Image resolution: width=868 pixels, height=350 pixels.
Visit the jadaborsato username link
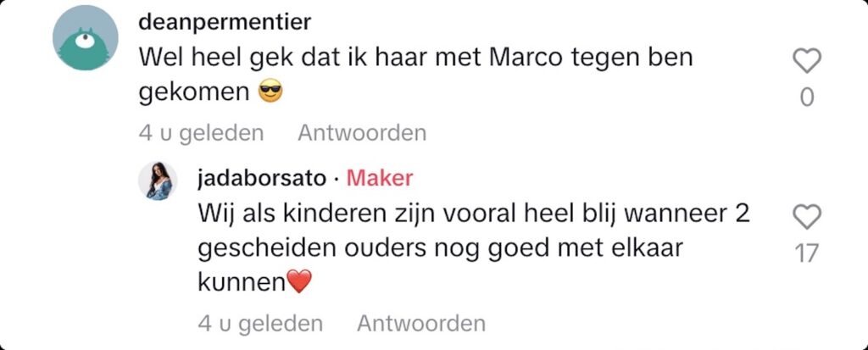tap(262, 178)
